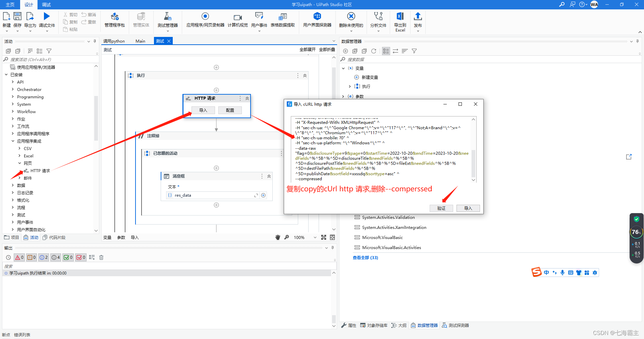Click the search activities input field

pyautogui.click(x=50, y=59)
